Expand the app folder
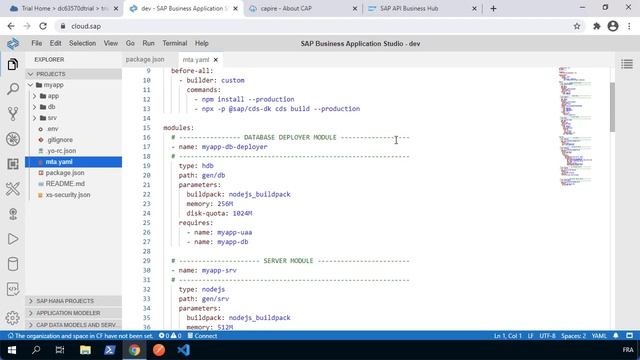 point(35,96)
